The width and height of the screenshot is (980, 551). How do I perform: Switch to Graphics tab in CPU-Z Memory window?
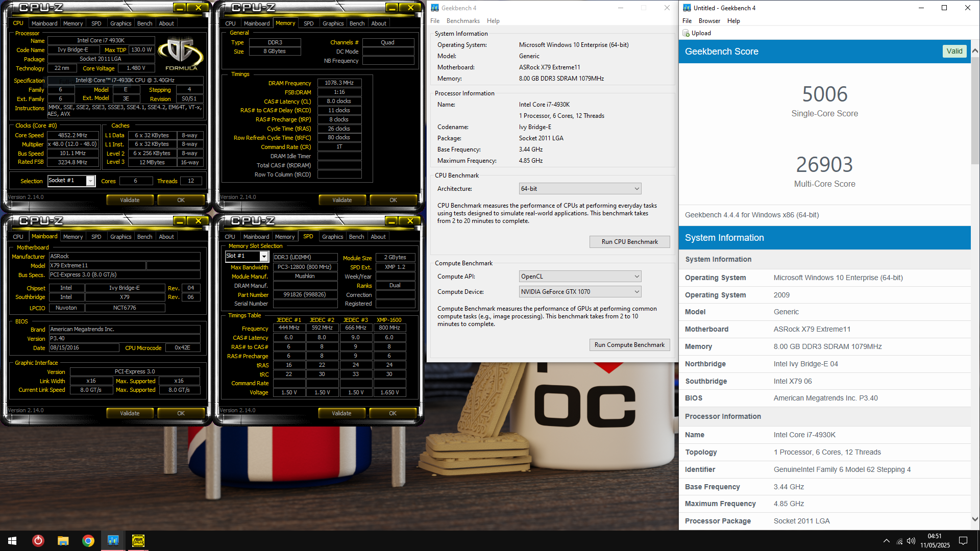pyautogui.click(x=333, y=23)
